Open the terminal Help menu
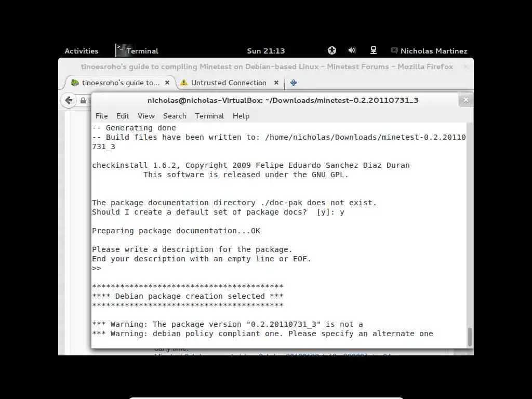The image size is (532, 399). [x=241, y=116]
